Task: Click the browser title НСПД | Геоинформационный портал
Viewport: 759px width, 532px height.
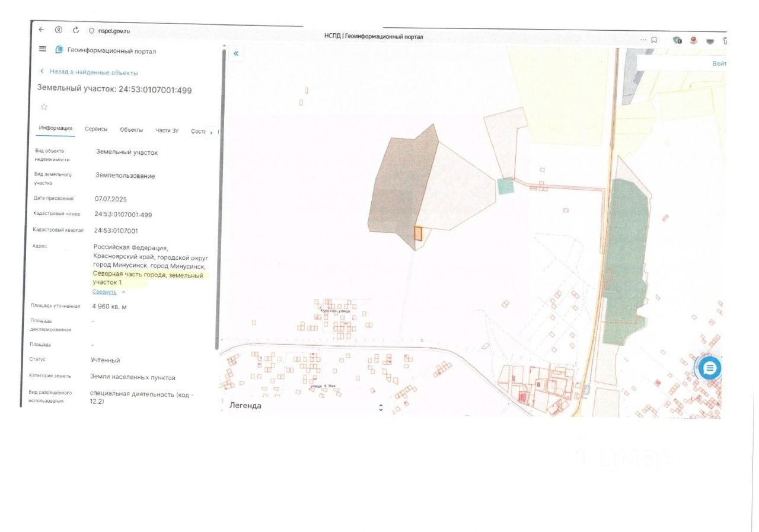Action: [374, 37]
